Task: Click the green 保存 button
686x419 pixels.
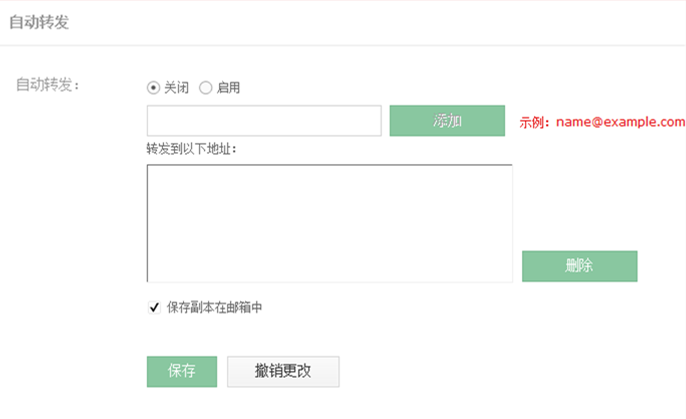Action: (x=181, y=371)
